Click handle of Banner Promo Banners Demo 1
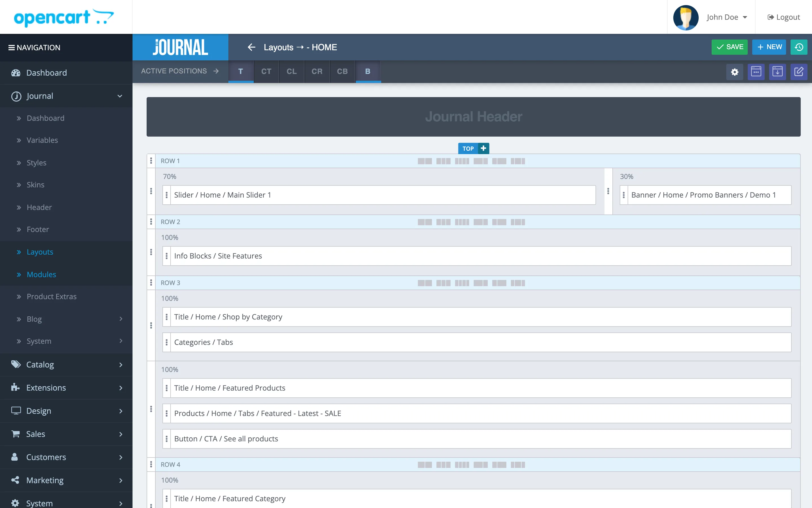Screen dimensions: 812x508 pos(624,195)
